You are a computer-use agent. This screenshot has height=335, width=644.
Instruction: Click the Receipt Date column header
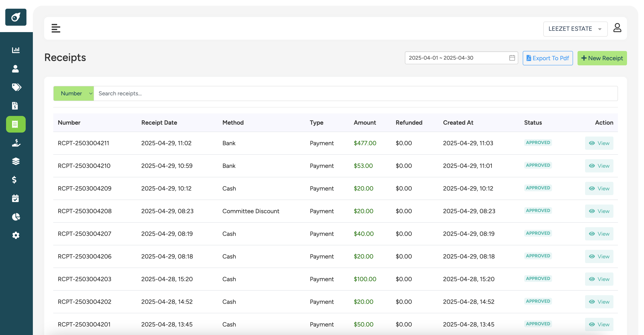[x=159, y=123]
